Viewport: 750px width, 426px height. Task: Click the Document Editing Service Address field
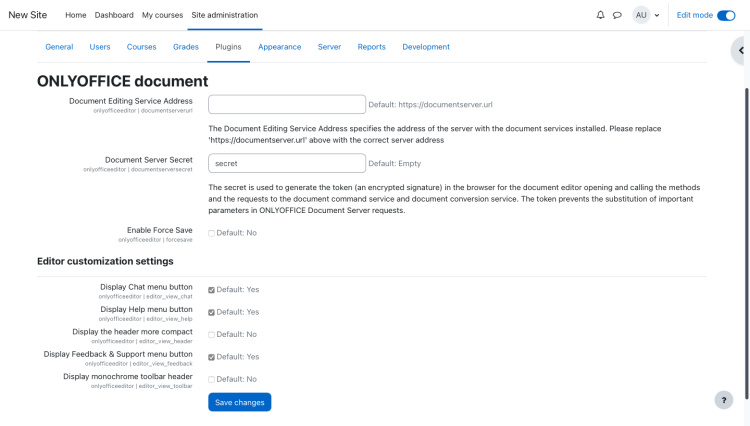point(287,104)
